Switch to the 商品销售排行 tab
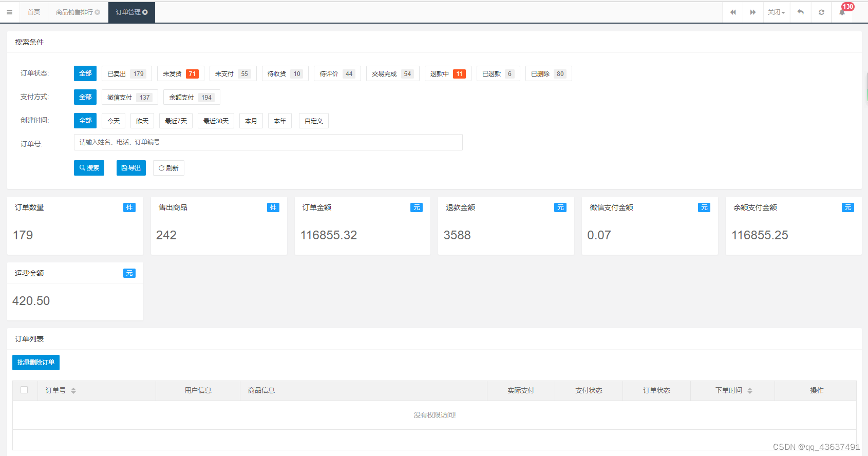This screenshot has height=456, width=868. pyautogui.click(x=75, y=12)
